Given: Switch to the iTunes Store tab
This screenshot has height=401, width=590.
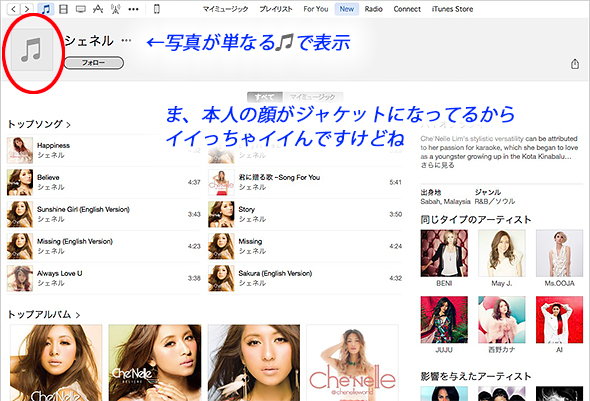Looking at the screenshot, I should point(452,9).
